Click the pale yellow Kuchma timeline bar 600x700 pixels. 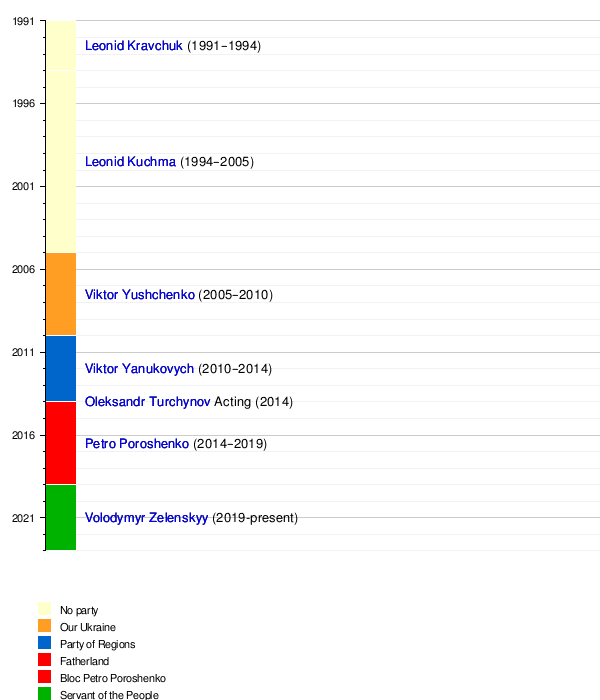coord(61,162)
